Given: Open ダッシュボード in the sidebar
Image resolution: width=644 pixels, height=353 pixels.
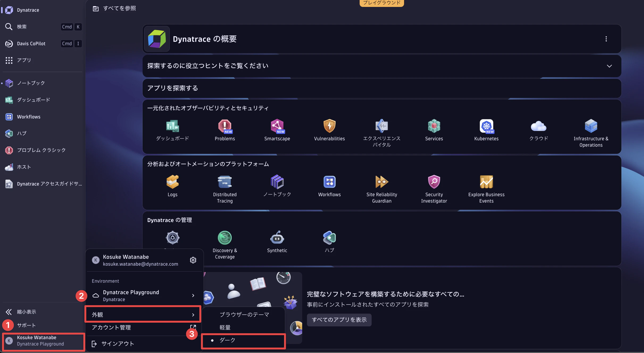Looking at the screenshot, I should tap(43, 100).
